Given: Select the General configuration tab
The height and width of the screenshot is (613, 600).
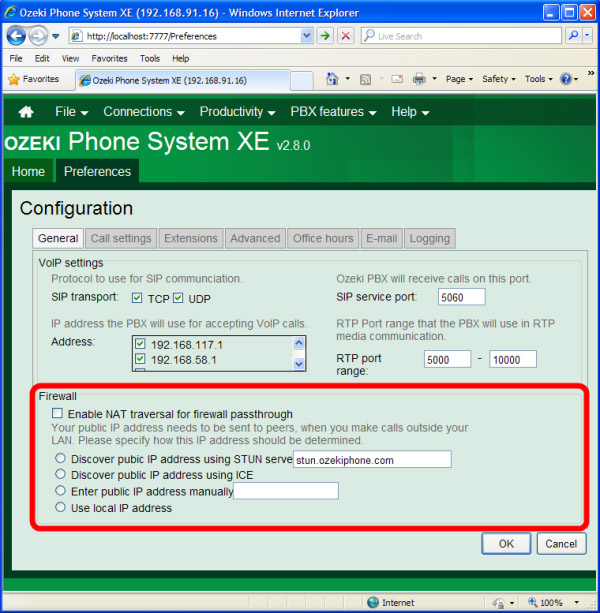Looking at the screenshot, I should click(58, 238).
